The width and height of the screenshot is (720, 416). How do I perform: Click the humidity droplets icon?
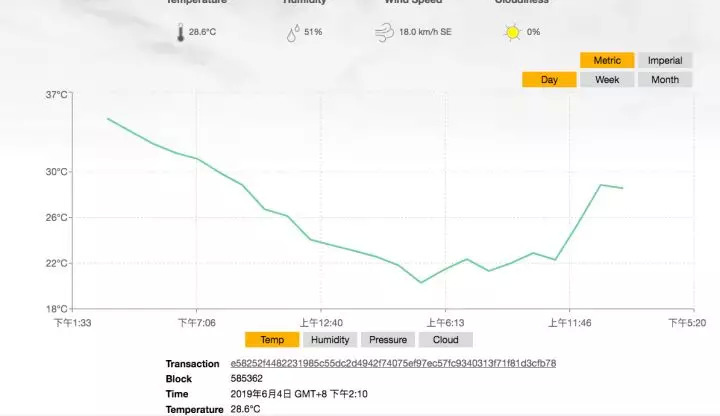pos(292,34)
